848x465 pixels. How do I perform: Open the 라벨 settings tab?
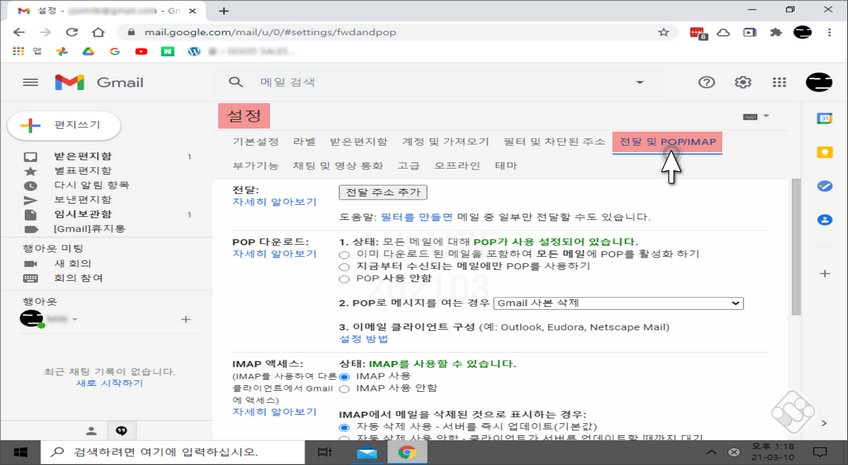pos(304,142)
